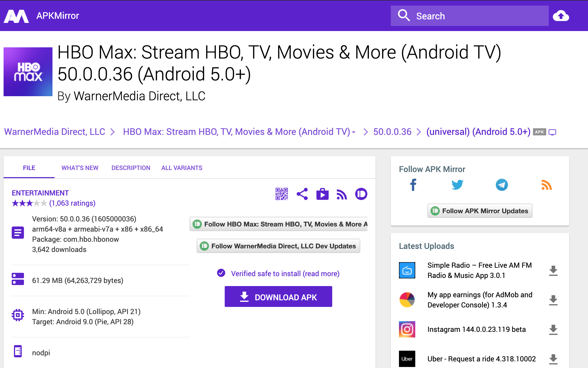This screenshot has height=368, width=588.
Task: Click the search magnifier icon
Action: (404, 16)
